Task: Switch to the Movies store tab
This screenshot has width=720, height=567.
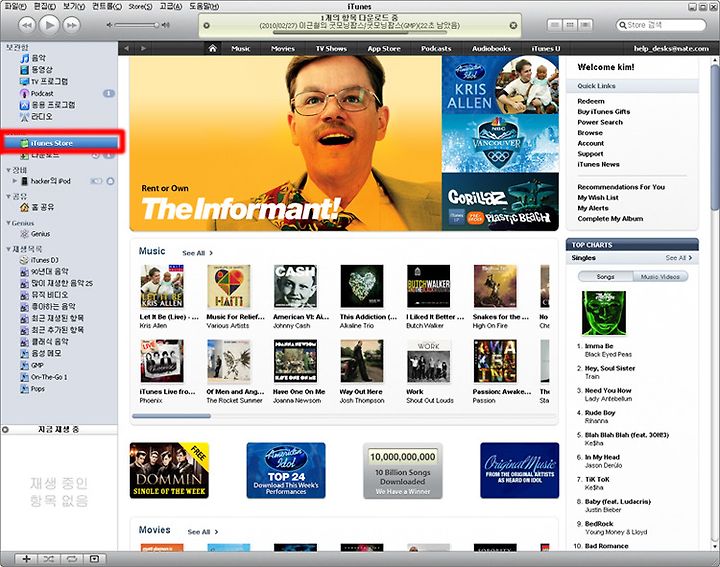Action: click(283, 48)
